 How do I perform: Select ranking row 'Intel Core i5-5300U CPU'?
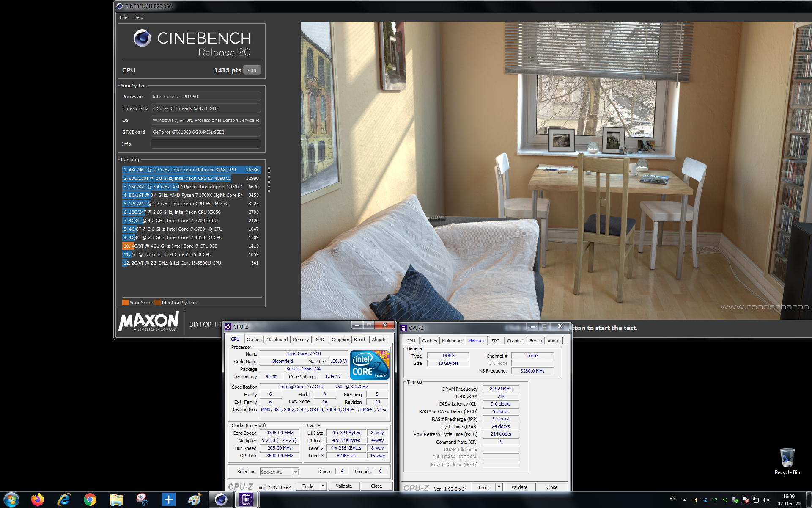(x=191, y=263)
